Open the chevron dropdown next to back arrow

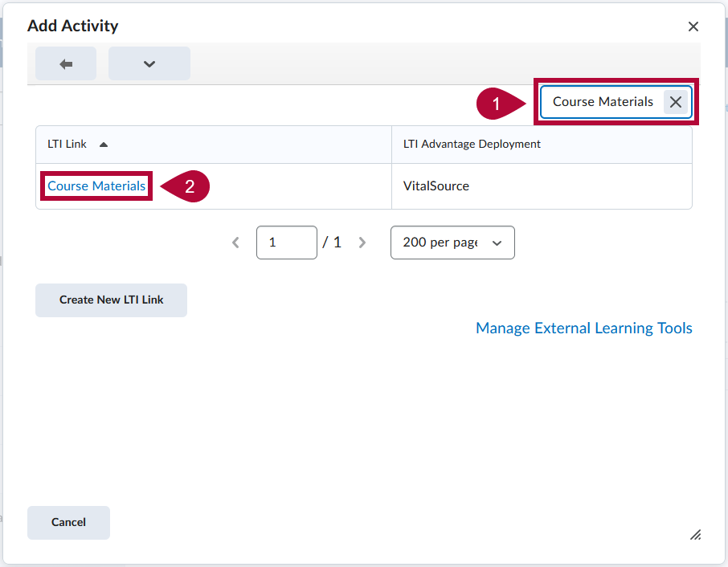click(149, 63)
